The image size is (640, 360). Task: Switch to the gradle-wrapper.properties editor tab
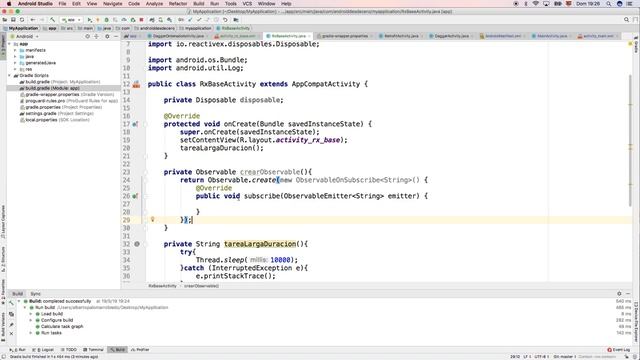[345, 36]
